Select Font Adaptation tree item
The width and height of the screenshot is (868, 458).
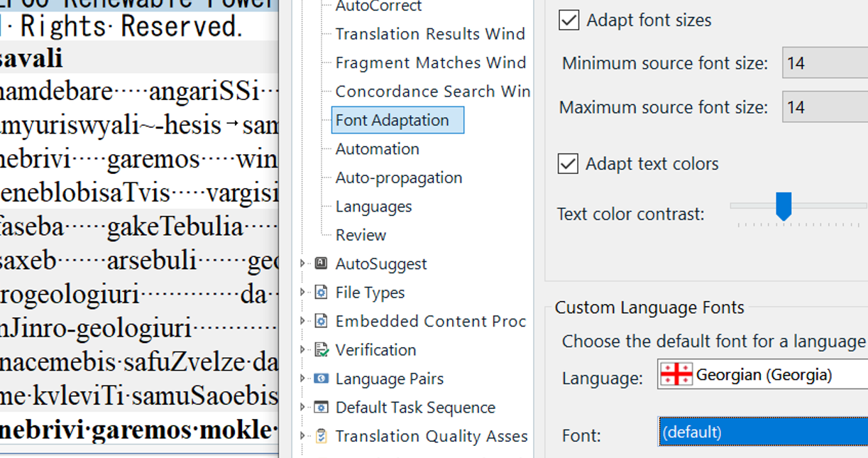pos(397,120)
